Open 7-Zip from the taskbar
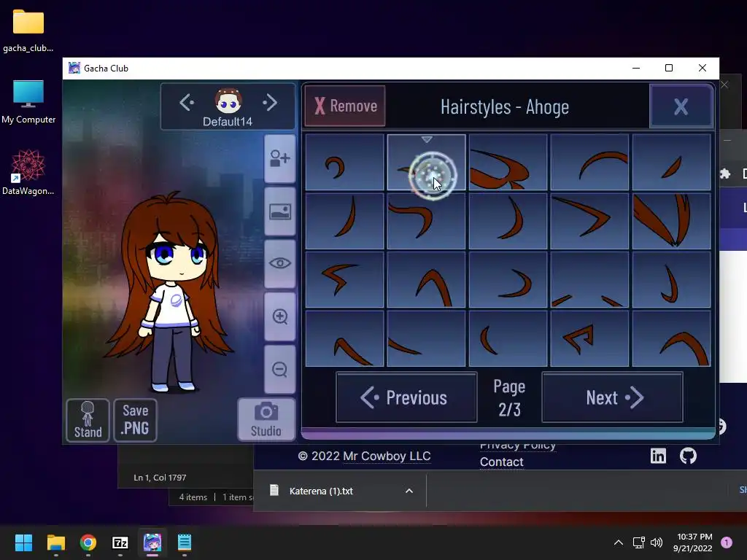 [x=120, y=542]
